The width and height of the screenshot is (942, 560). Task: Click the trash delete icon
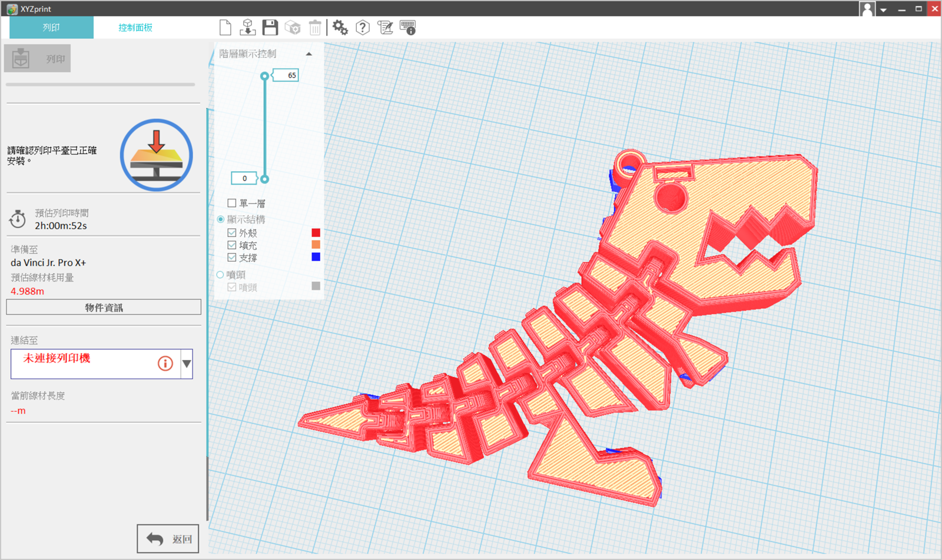click(315, 28)
